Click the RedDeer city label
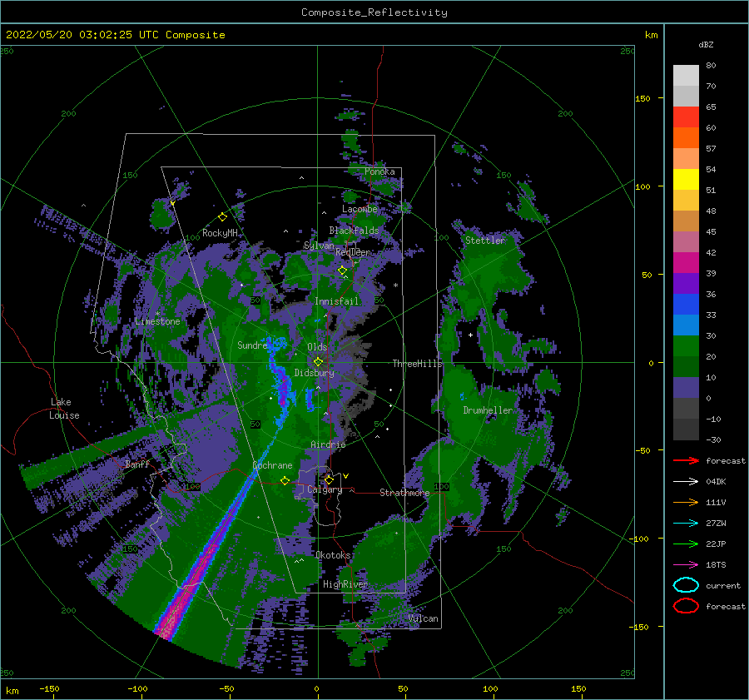Screen dimensions: 749x700 point(353,252)
